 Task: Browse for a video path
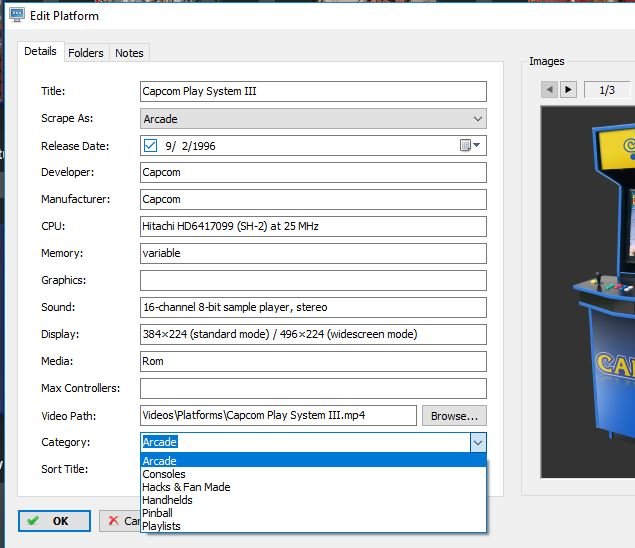click(454, 416)
